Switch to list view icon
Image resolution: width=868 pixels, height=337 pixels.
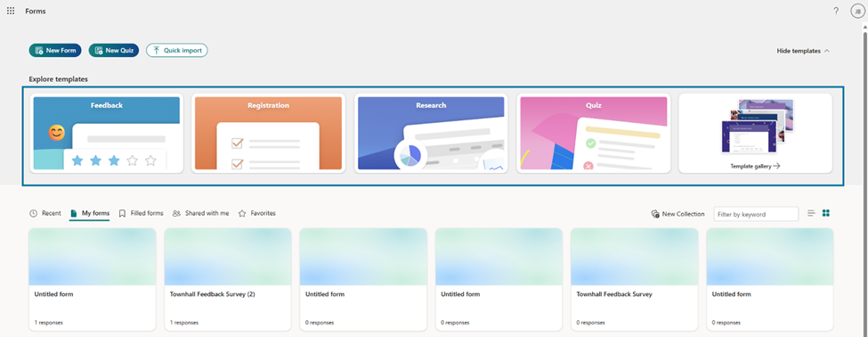pyautogui.click(x=811, y=213)
